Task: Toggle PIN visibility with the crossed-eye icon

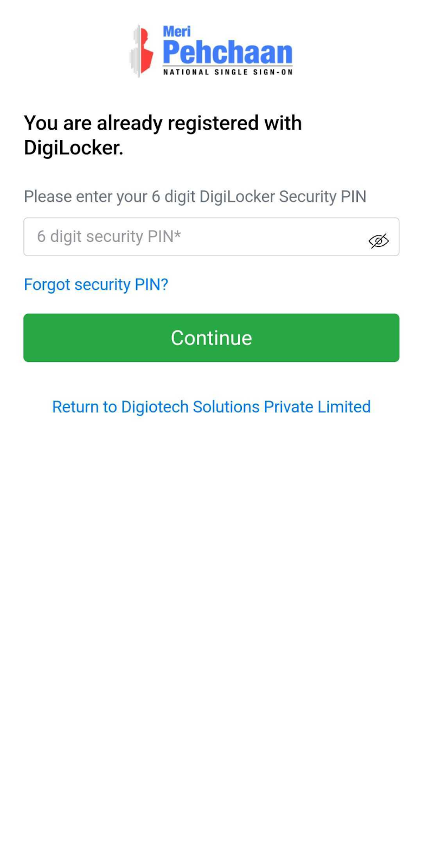Action: [x=379, y=240]
